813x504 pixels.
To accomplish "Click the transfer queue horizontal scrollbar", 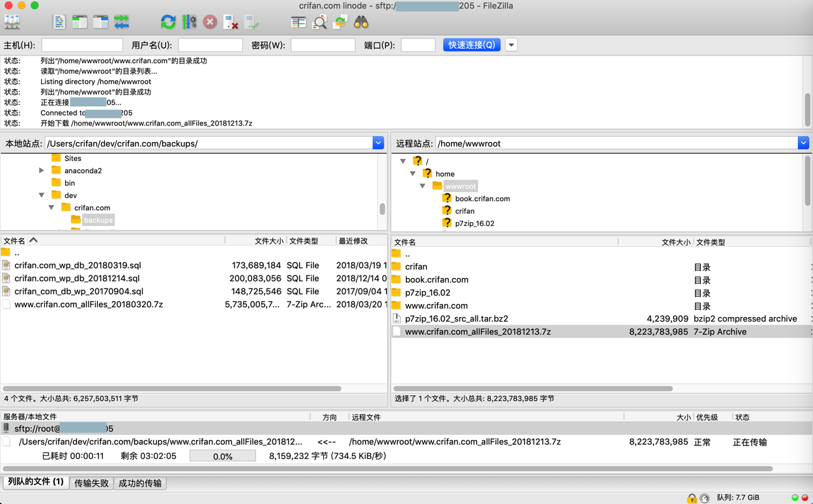I will click(x=388, y=469).
